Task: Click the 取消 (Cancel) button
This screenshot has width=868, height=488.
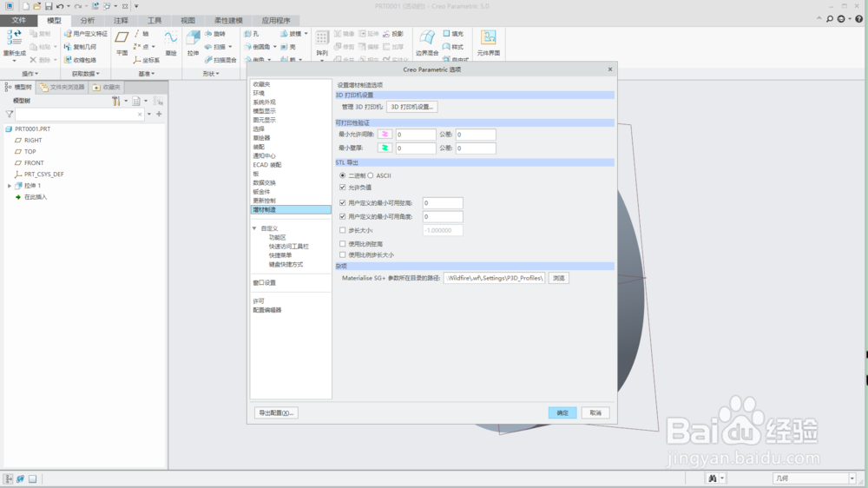Action: pos(595,412)
